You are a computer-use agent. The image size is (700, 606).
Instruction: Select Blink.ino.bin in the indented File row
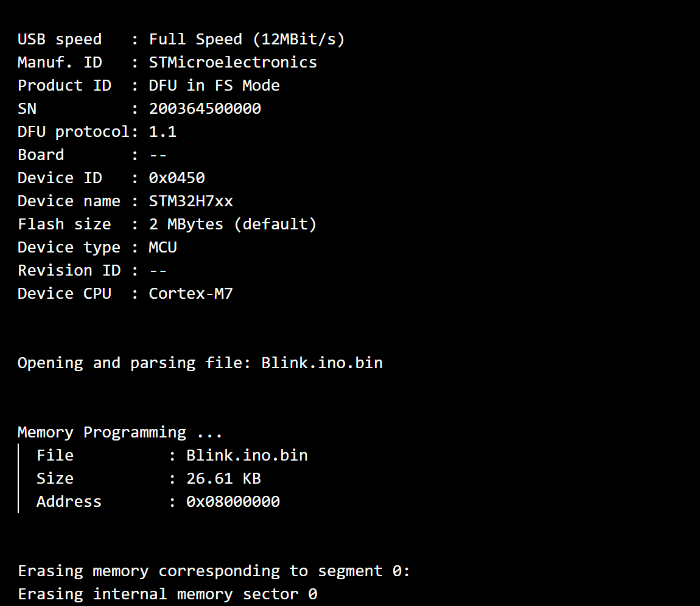(247, 456)
